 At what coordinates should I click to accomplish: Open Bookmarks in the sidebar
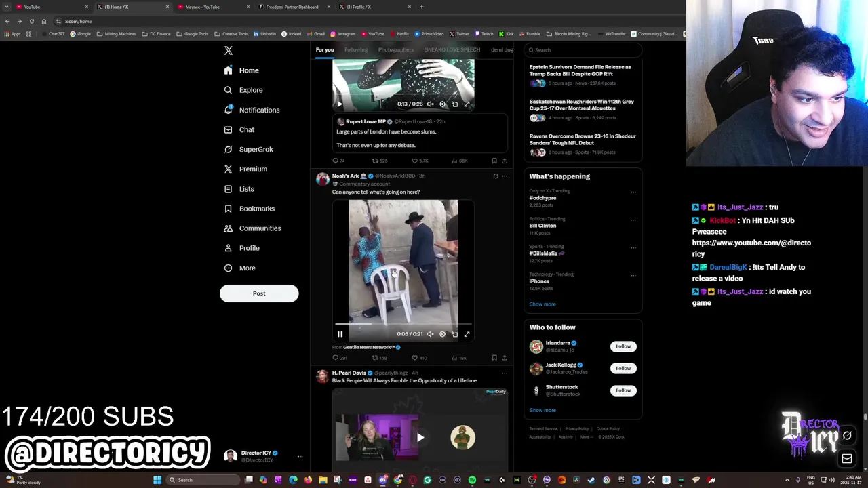pos(249,209)
